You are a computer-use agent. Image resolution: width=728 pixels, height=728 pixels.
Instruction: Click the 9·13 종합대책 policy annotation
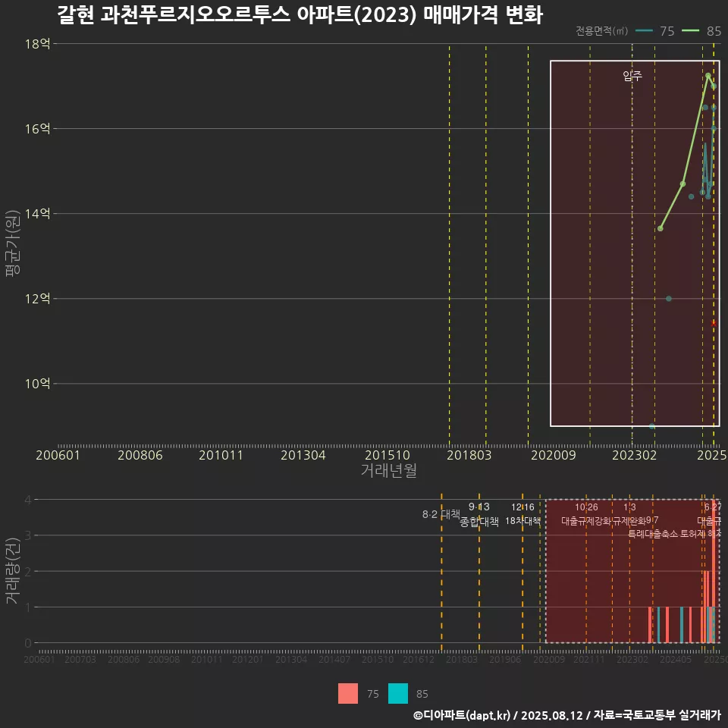point(479,514)
